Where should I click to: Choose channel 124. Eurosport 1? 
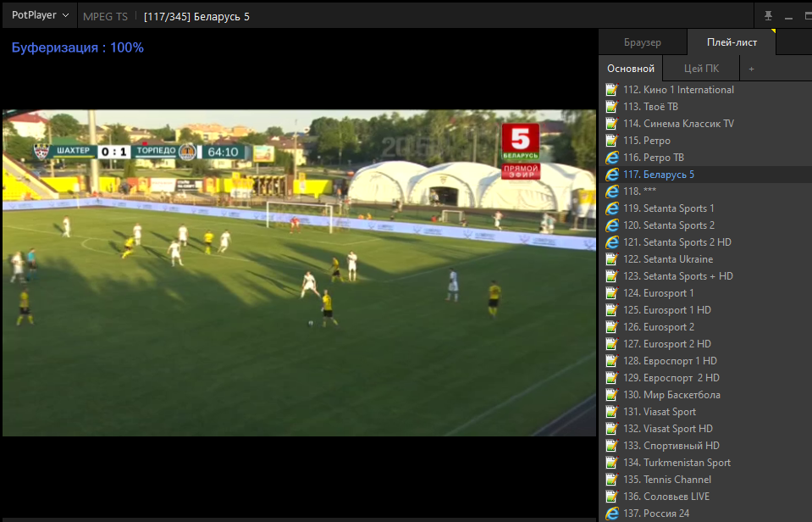pyautogui.click(x=705, y=293)
